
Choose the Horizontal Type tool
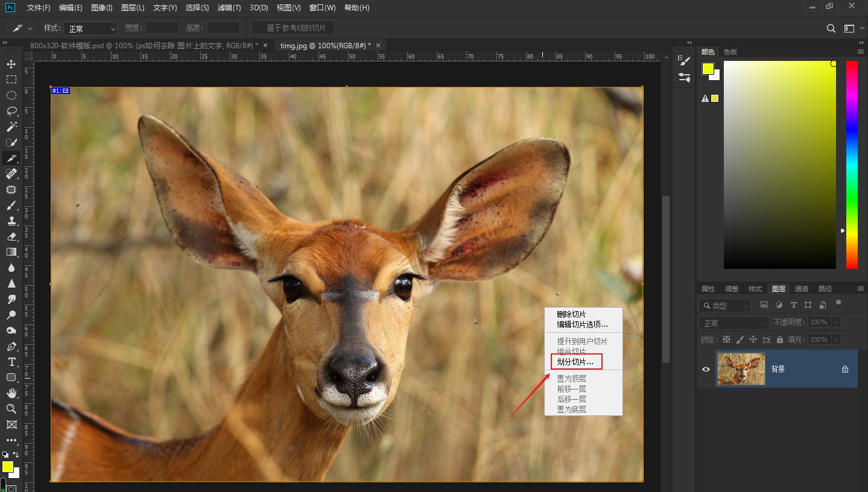pos(11,362)
